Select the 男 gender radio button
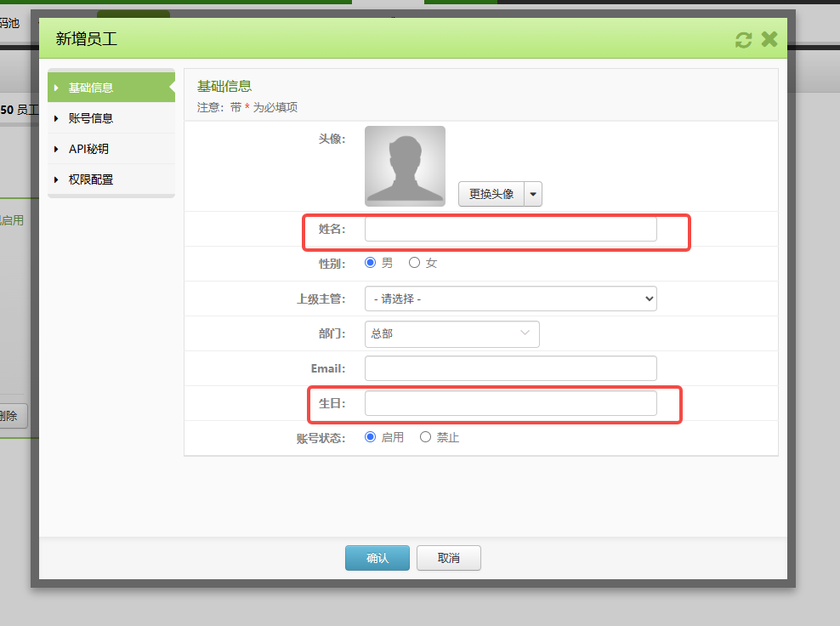Image resolution: width=840 pixels, height=626 pixels. [369, 263]
